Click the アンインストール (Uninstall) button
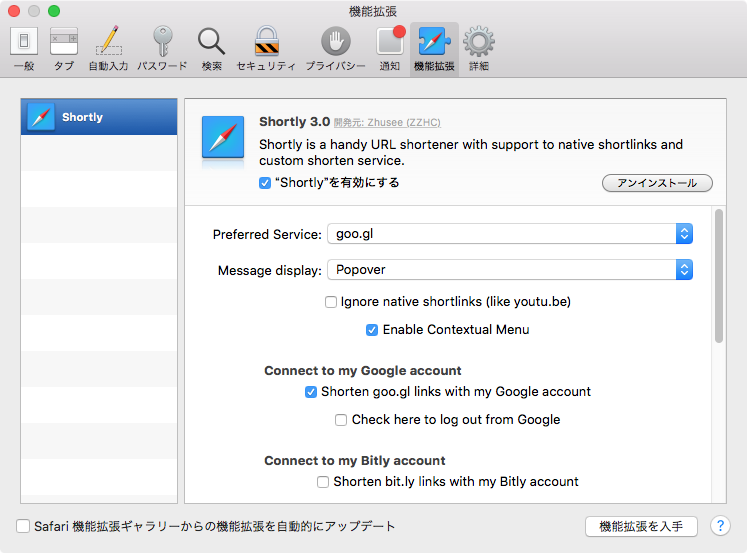This screenshot has width=747, height=553. coord(657,183)
